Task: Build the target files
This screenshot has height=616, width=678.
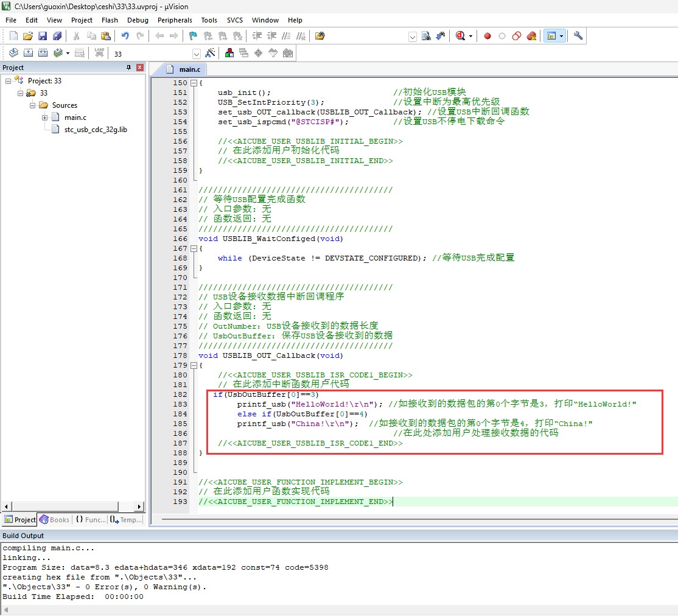Action: tap(28, 53)
